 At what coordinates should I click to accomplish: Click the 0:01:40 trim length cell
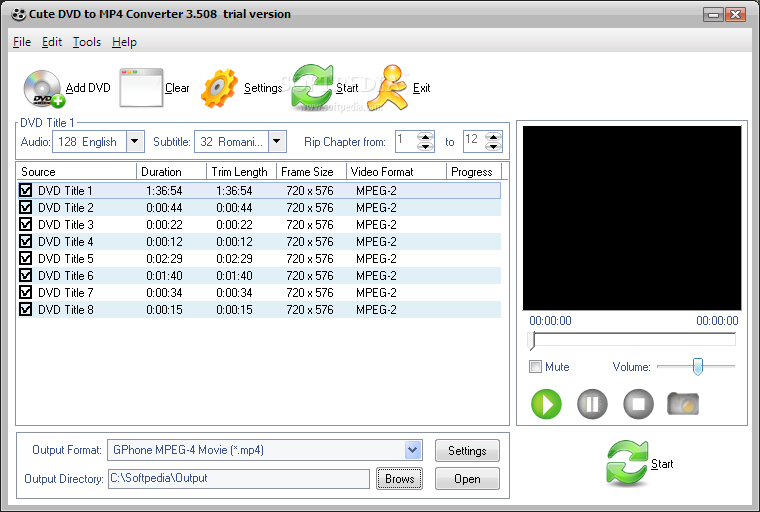click(x=234, y=275)
